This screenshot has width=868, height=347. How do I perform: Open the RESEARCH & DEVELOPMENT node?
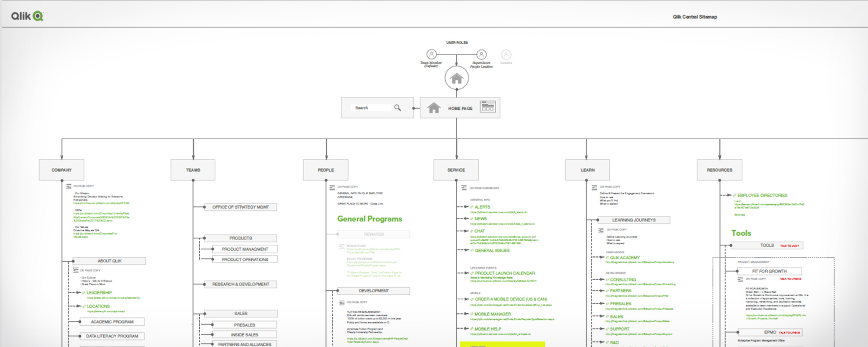coord(240,284)
